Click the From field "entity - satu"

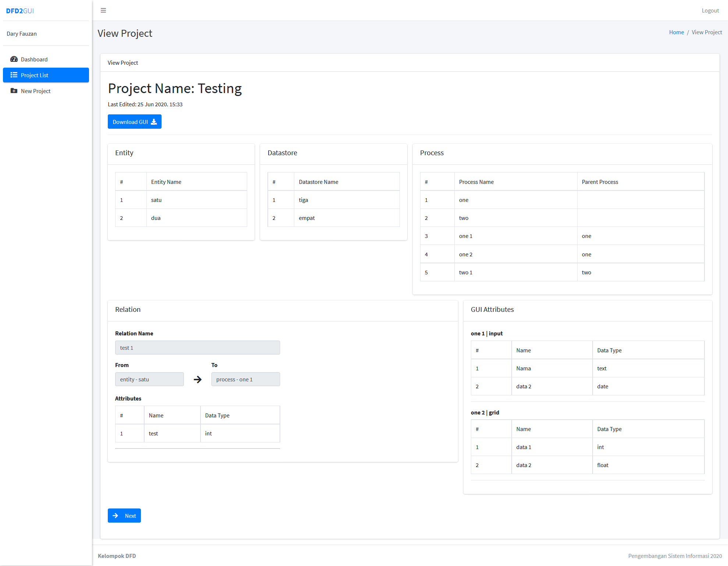(x=149, y=379)
